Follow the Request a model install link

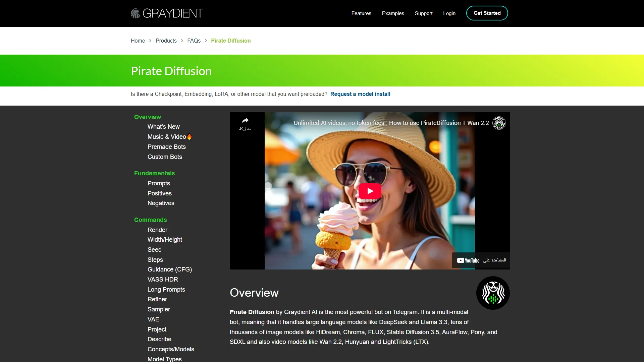(360, 94)
